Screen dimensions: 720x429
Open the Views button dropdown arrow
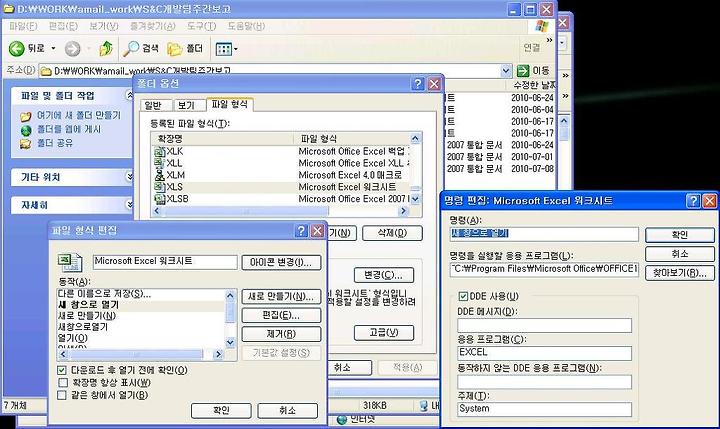pos(236,49)
